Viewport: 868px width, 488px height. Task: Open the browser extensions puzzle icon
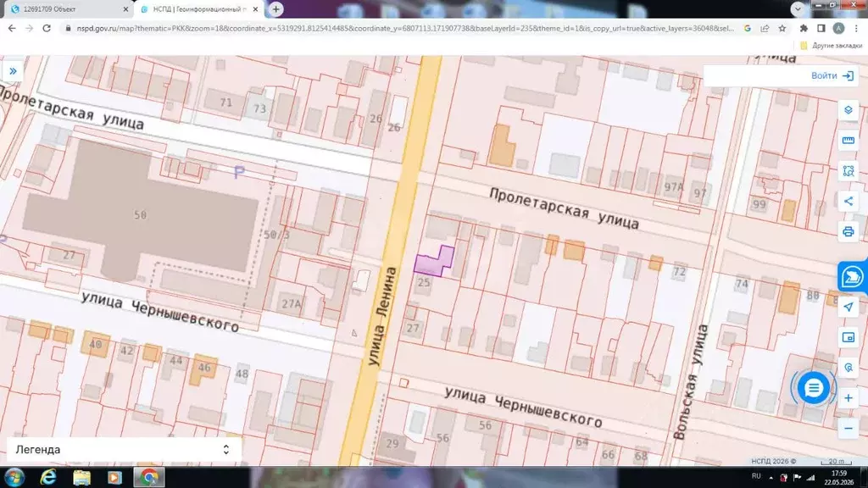click(x=804, y=28)
